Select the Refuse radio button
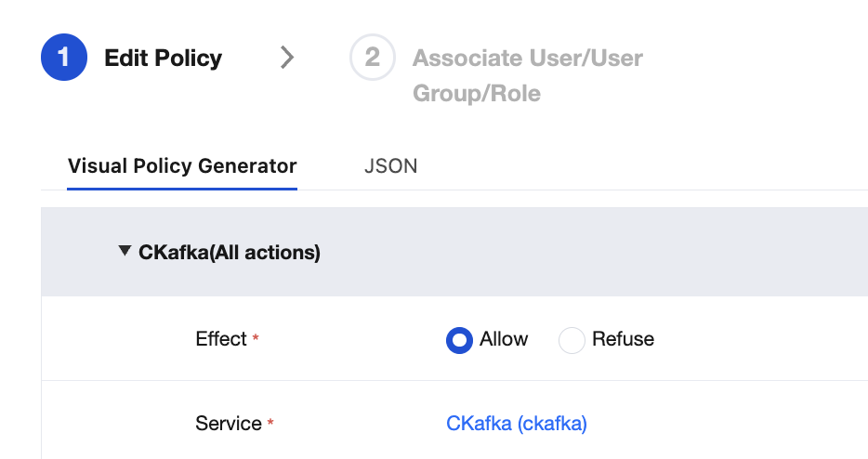Screen dimensions: 868x459 tap(572, 340)
